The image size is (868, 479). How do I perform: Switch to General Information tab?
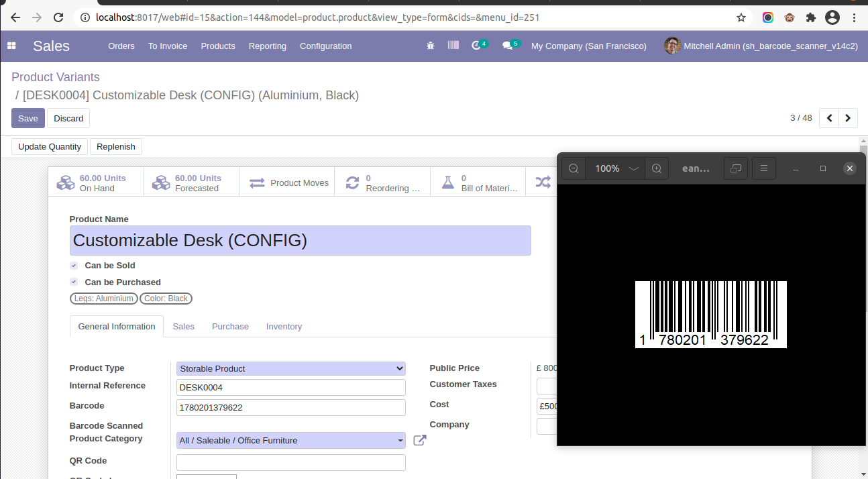pyautogui.click(x=117, y=326)
